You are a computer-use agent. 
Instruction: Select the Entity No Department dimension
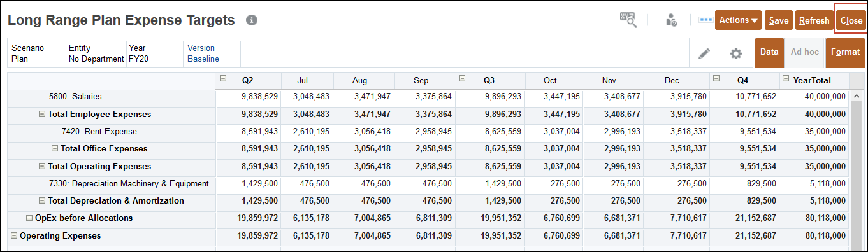(96, 53)
